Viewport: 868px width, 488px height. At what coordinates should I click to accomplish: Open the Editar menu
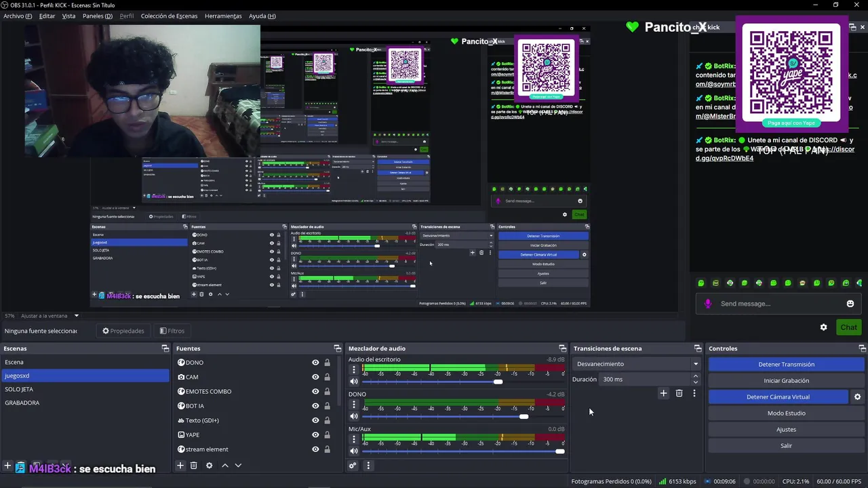click(x=47, y=16)
